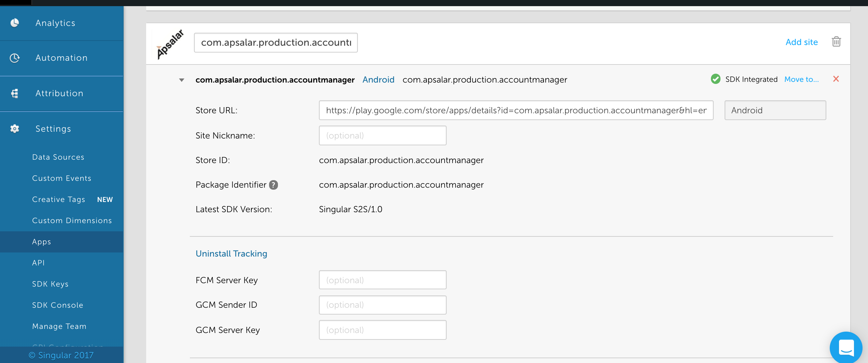Remove site with red X icon
This screenshot has width=868, height=363.
coord(836,79)
